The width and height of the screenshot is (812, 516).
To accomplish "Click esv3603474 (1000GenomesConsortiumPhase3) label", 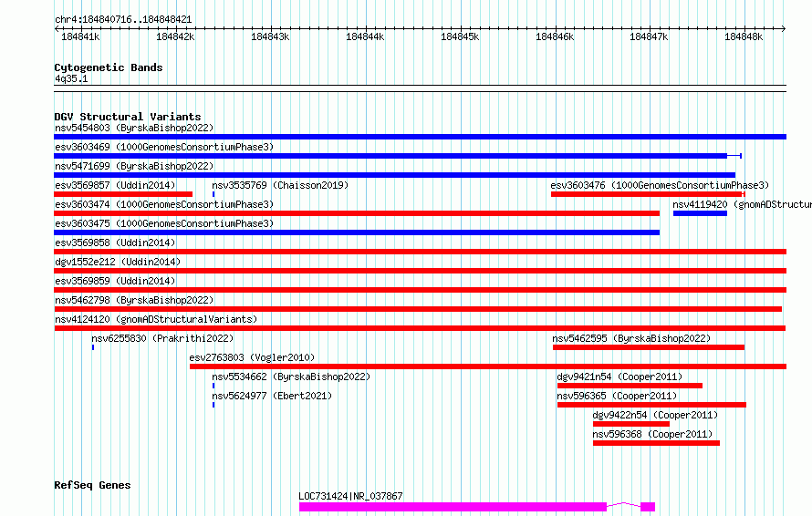I will [x=164, y=204].
